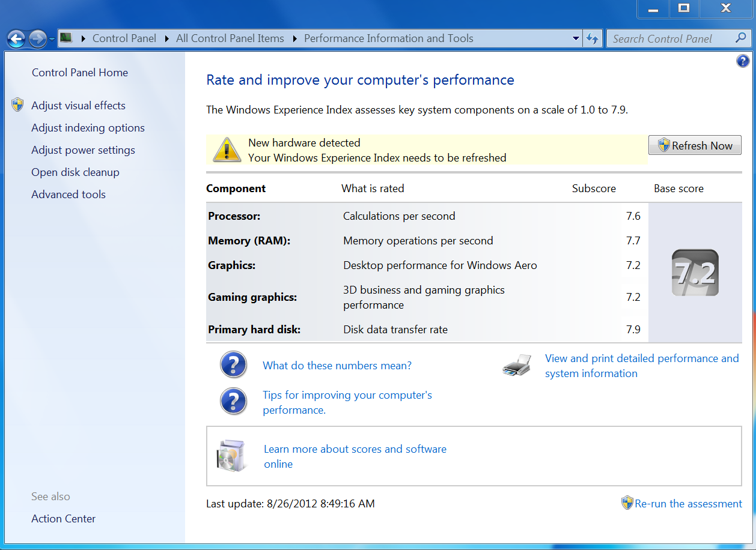Click the Back navigation arrow
Screen dimensions: 756x550
click(x=16, y=39)
